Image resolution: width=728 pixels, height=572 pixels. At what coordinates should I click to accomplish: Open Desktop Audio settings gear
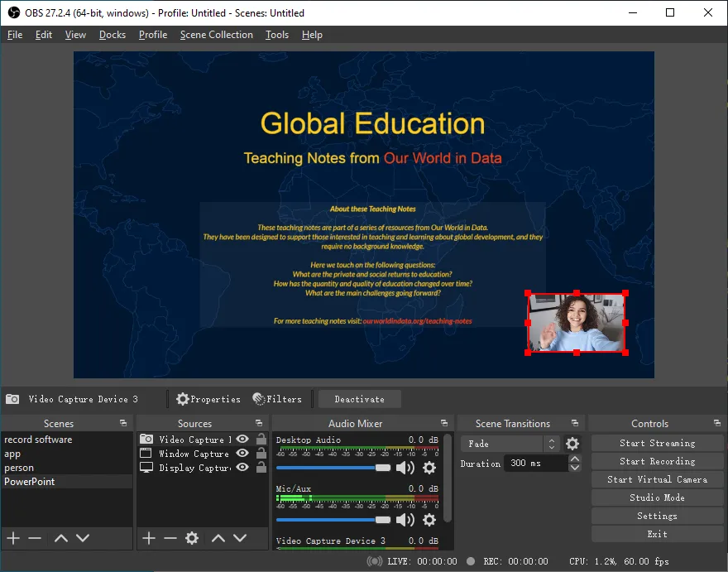tap(429, 468)
